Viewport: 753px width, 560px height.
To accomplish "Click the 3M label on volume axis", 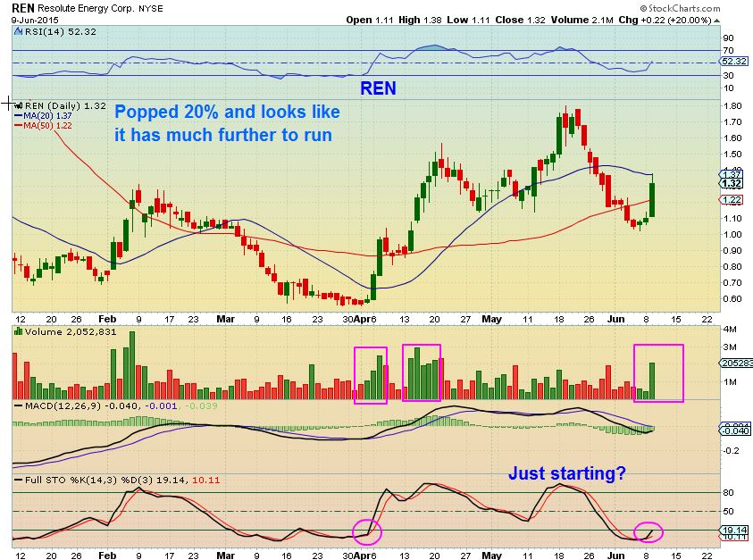I will 730,347.
